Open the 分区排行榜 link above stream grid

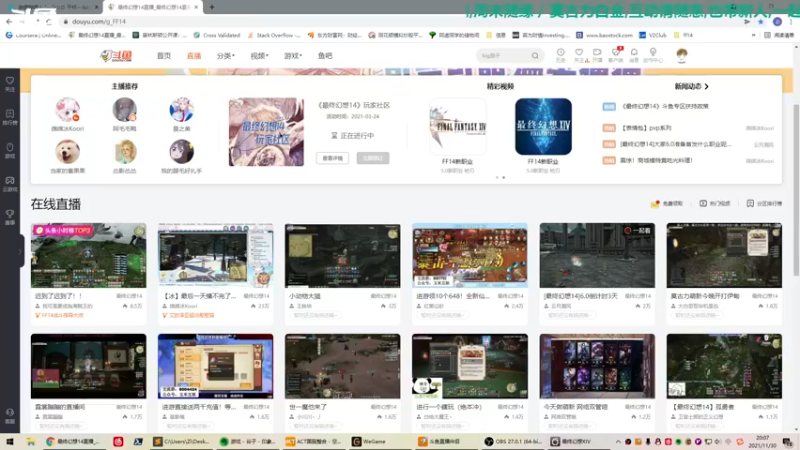[764, 204]
